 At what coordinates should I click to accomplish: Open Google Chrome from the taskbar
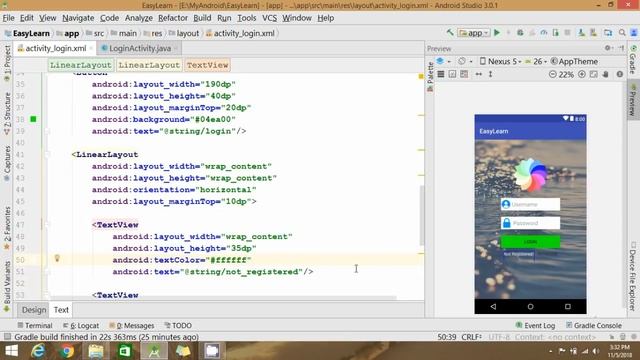pyautogui.click(x=67, y=351)
